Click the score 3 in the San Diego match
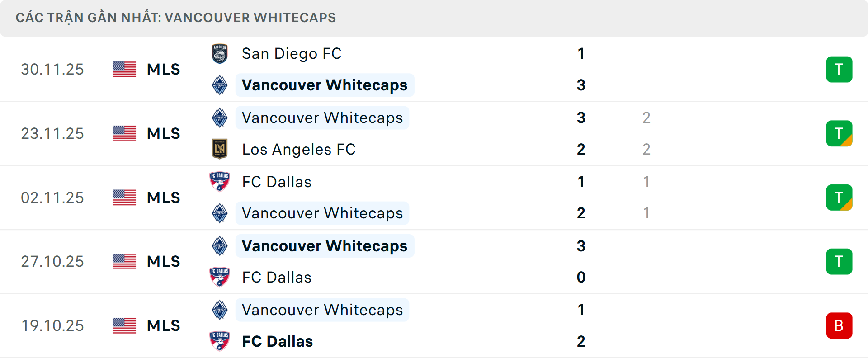 581,85
